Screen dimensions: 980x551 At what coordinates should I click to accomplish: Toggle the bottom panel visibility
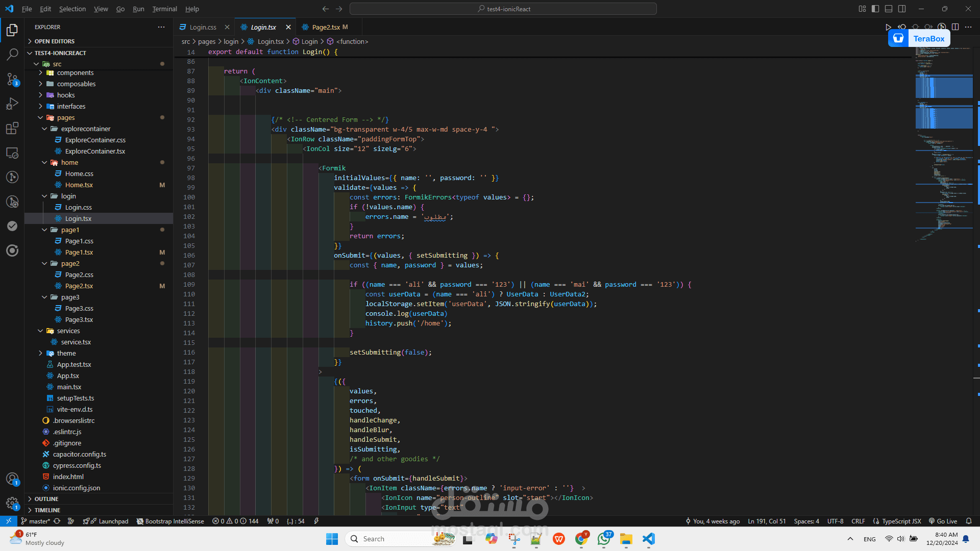[889, 9]
